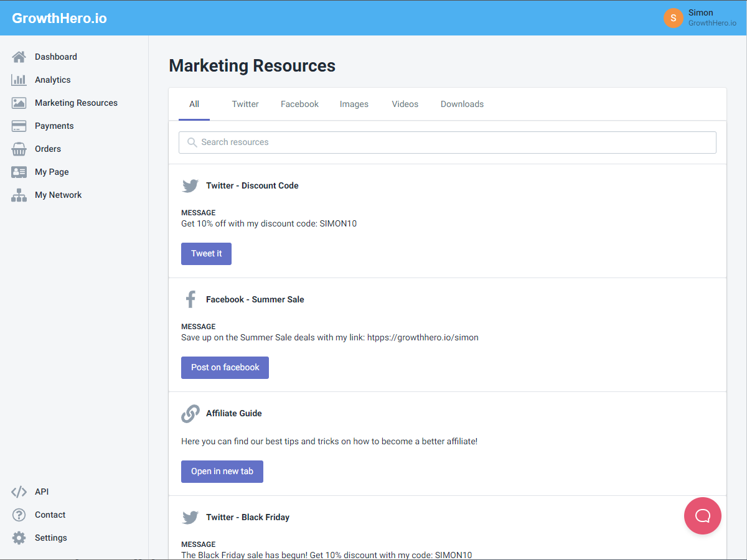
Task: Click the Facebook icon on Summer Sale card
Action: pos(190,299)
